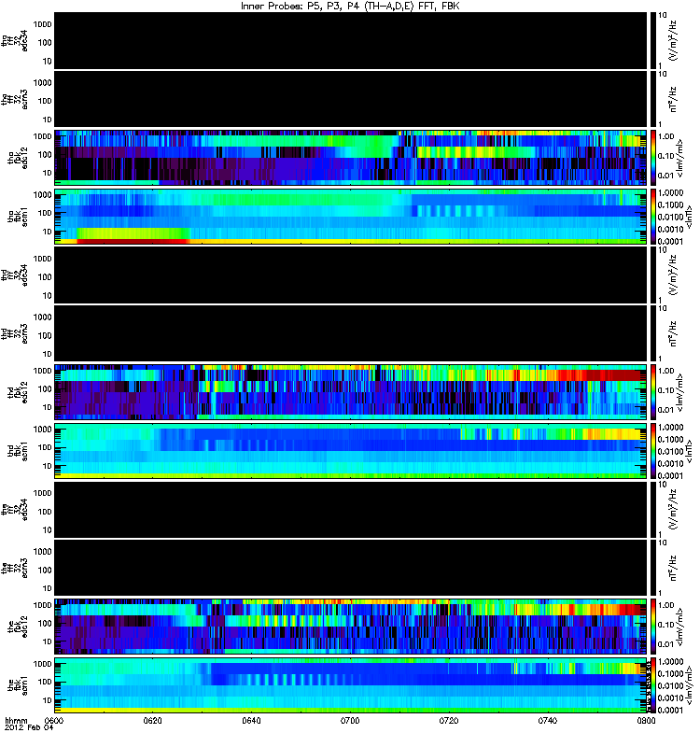Click the "thd fff 32 scm3" y-axis label

click(15, 333)
